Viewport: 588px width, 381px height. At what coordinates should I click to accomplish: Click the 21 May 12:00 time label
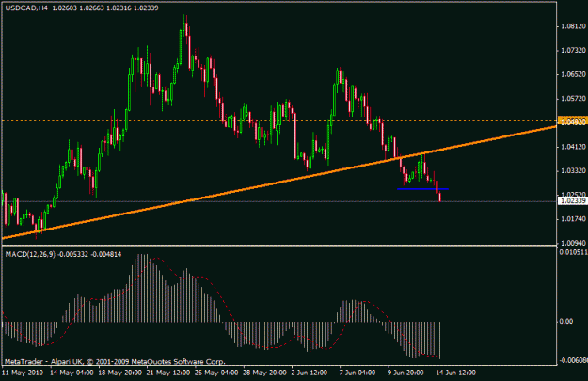point(168,373)
